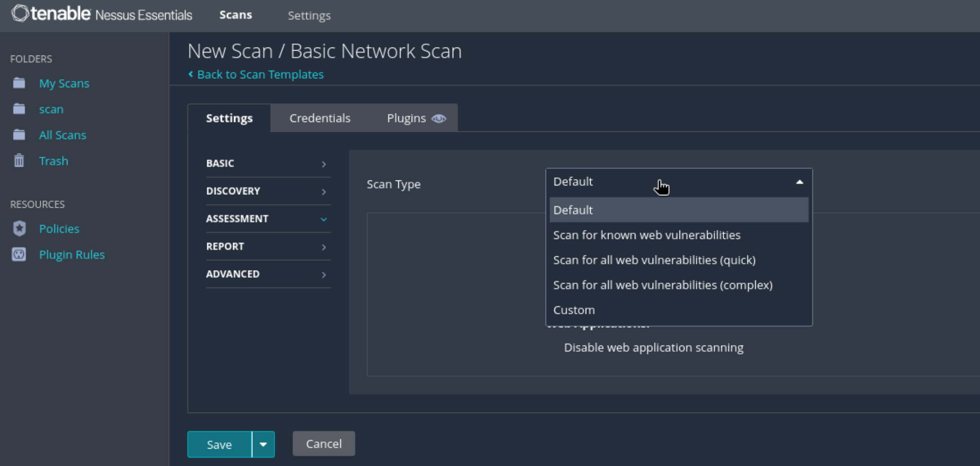The image size is (980, 466).
Task: Select Default scan type option
Action: click(x=679, y=210)
